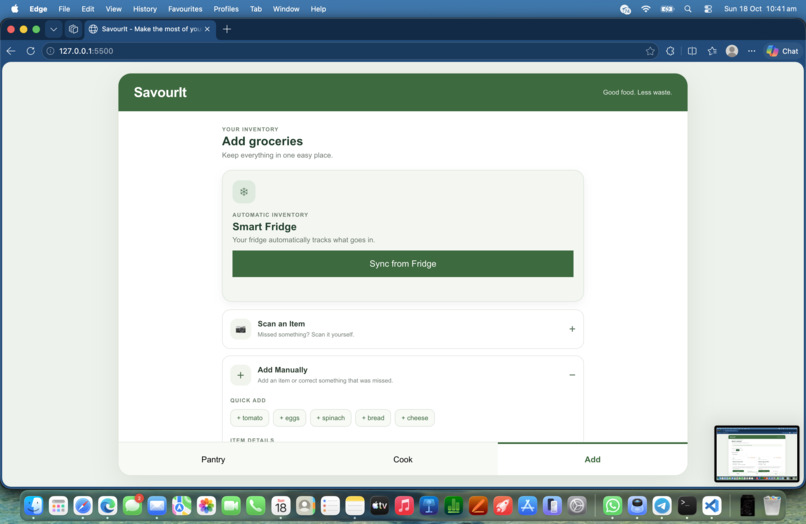The height and width of the screenshot is (524, 806).
Task: View the site information icon in address bar
Action: (x=50, y=51)
